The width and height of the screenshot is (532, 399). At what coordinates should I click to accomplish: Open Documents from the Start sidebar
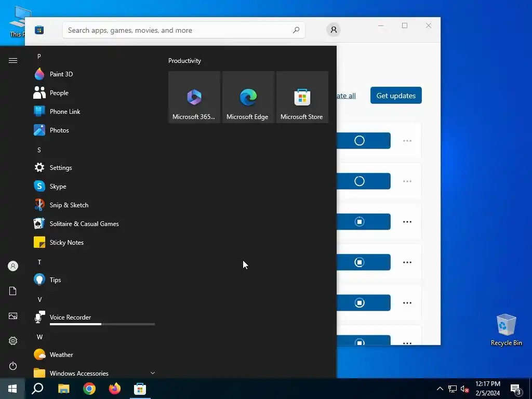(x=13, y=291)
